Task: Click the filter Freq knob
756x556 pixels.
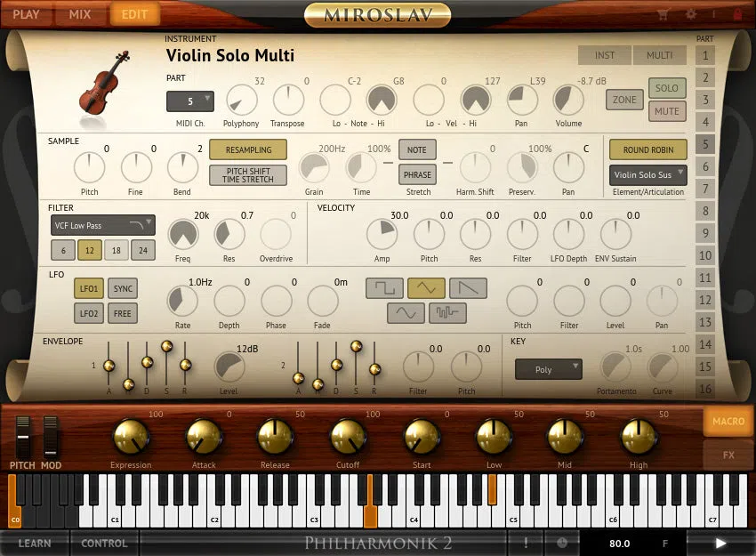Action: click(182, 235)
